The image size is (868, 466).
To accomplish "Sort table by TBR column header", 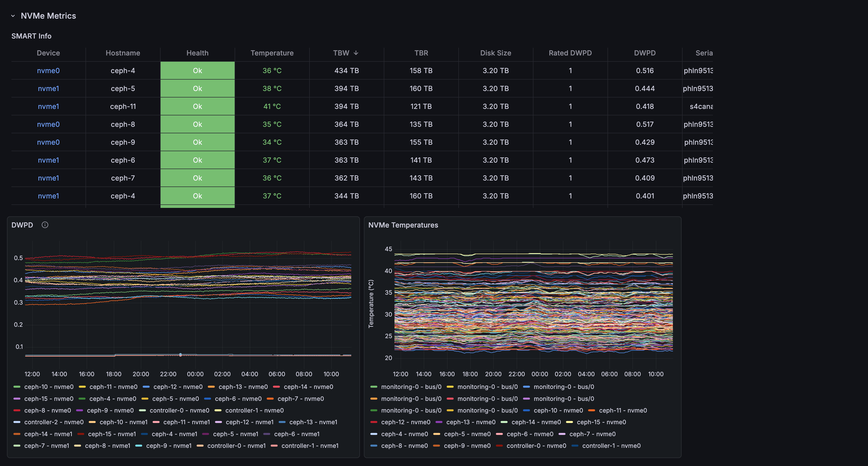I will (x=421, y=53).
